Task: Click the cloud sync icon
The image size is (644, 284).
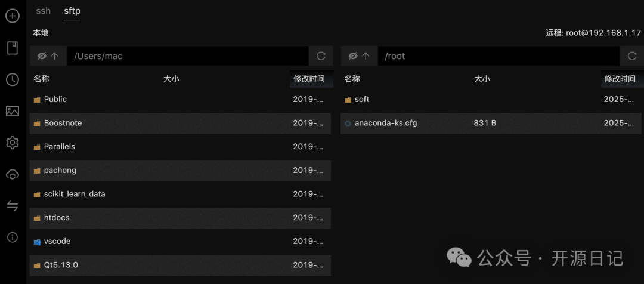Action: (x=13, y=174)
